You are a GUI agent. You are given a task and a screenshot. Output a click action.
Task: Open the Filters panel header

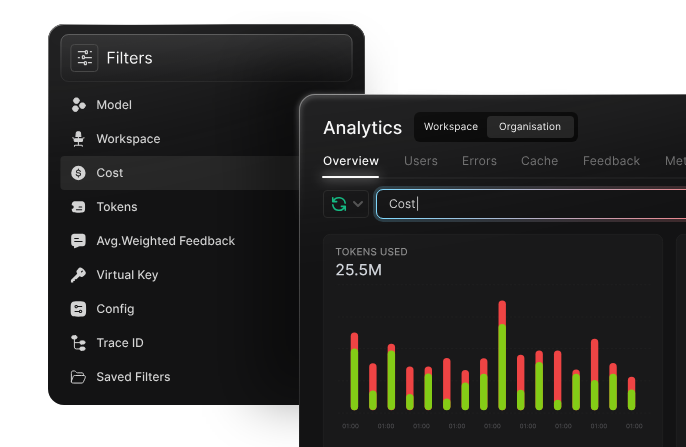(x=206, y=58)
